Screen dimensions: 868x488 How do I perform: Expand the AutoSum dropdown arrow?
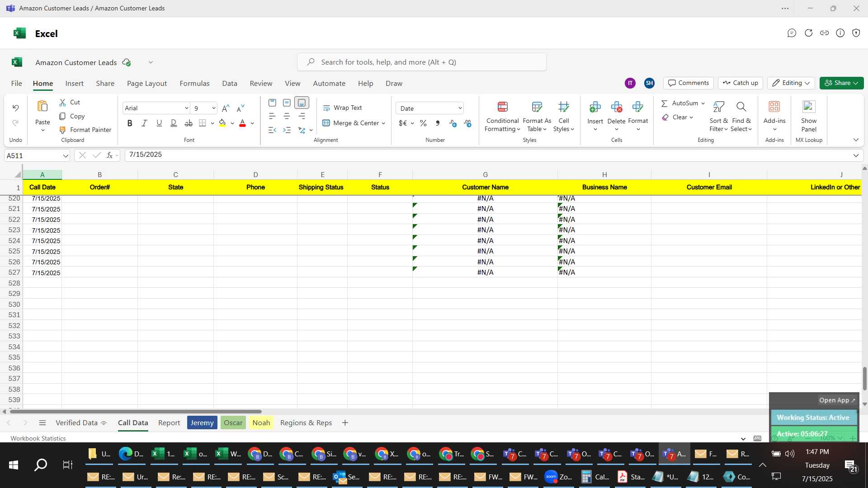pyautogui.click(x=703, y=103)
